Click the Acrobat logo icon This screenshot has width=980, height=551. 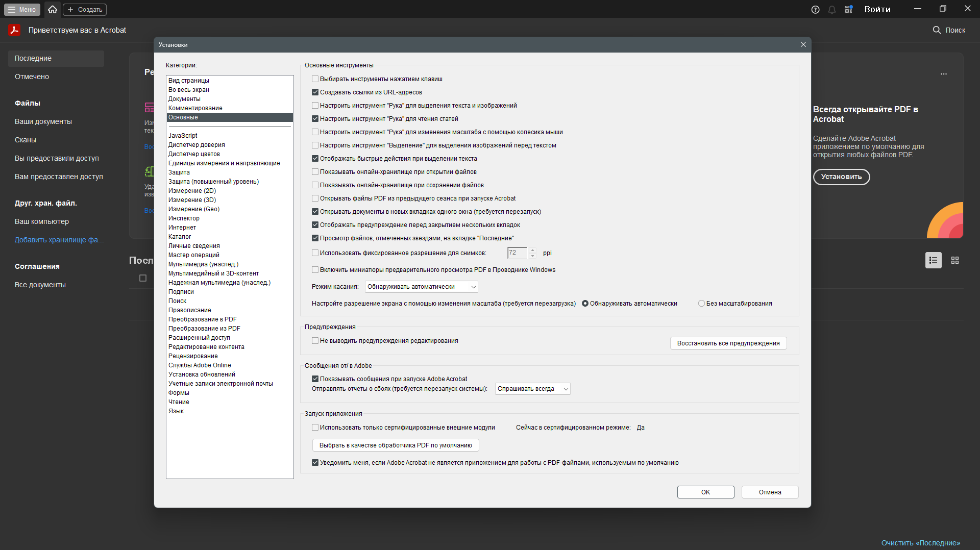coord(14,30)
